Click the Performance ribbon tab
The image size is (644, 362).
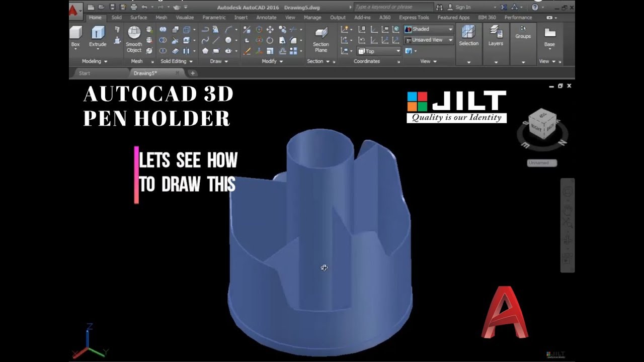point(518,18)
